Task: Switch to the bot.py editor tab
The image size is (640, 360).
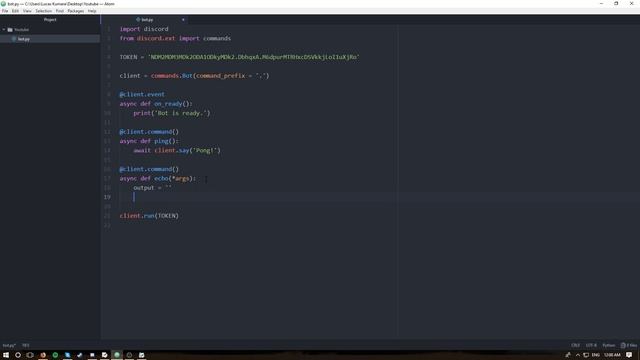Action: 145,20
